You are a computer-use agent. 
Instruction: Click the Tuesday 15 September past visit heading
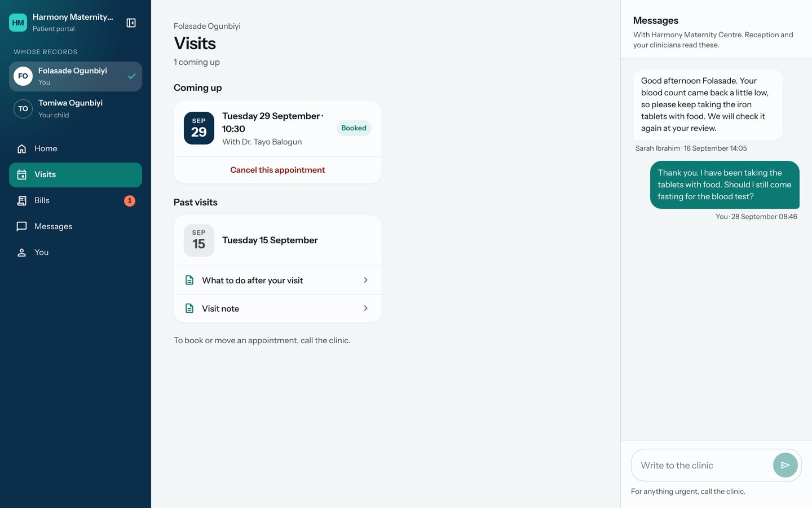coord(270,240)
